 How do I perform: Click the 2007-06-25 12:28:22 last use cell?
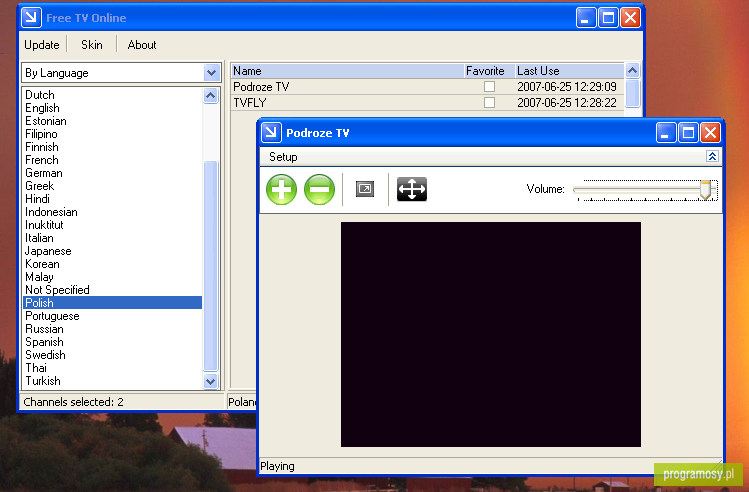point(567,103)
